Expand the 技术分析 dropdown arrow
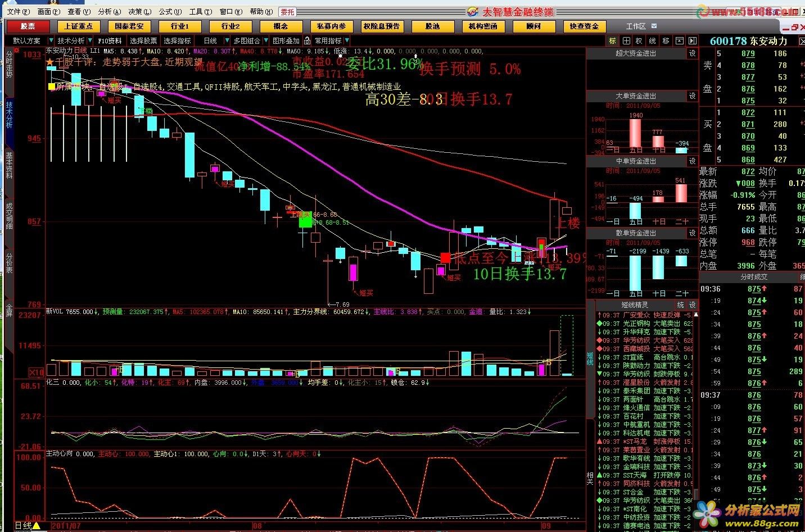The height and width of the screenshot is (532, 805). 89,40
